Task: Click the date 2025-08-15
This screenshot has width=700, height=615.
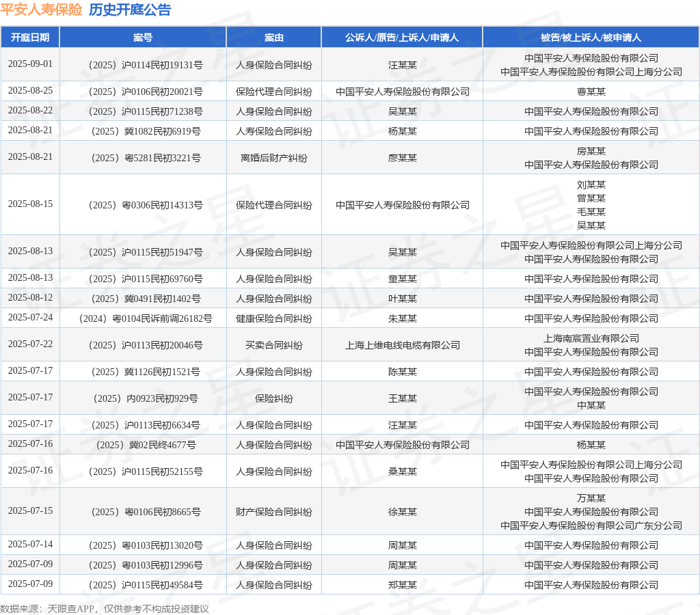Action: pyautogui.click(x=30, y=204)
